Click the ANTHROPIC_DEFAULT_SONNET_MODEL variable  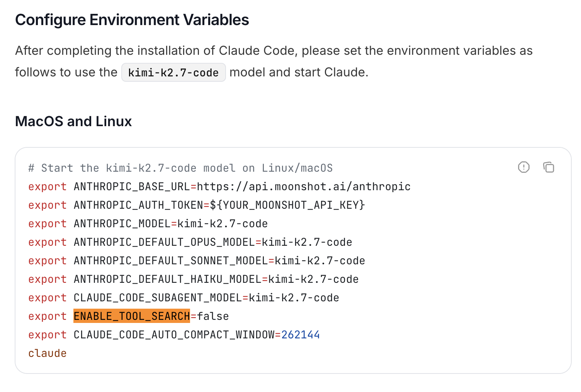171,261
